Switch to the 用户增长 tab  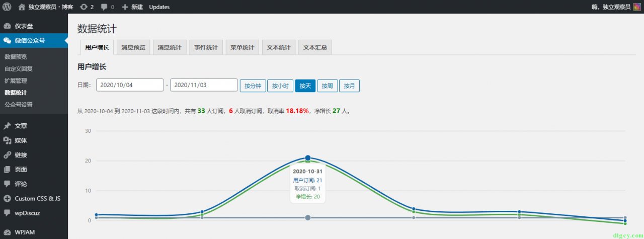(97, 47)
